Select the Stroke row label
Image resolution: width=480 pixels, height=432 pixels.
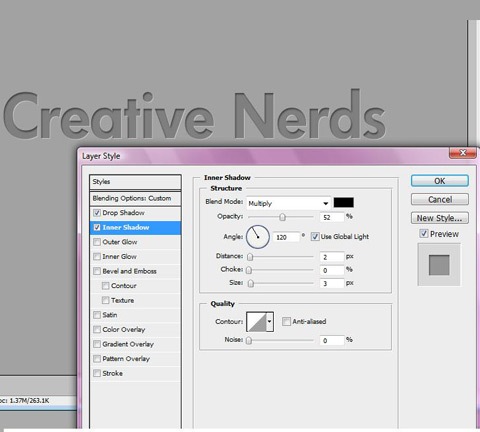point(112,373)
